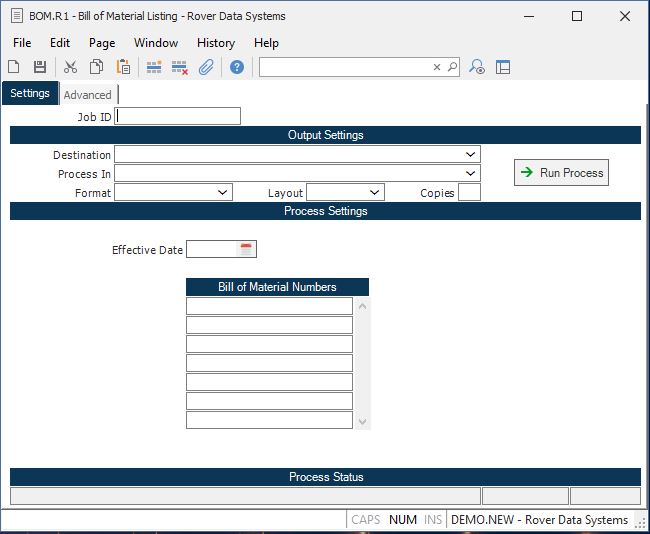Screen dimensions: 650x534
Task: Open the History menu
Action: (x=215, y=43)
